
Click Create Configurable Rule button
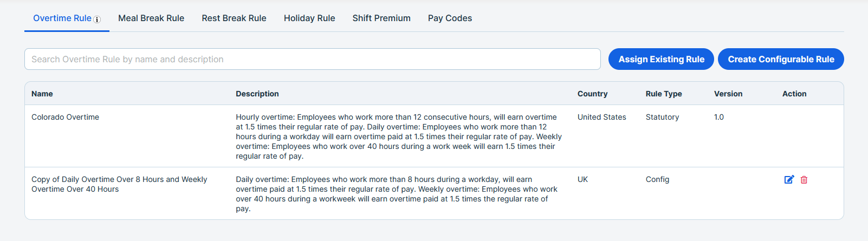pos(781,59)
